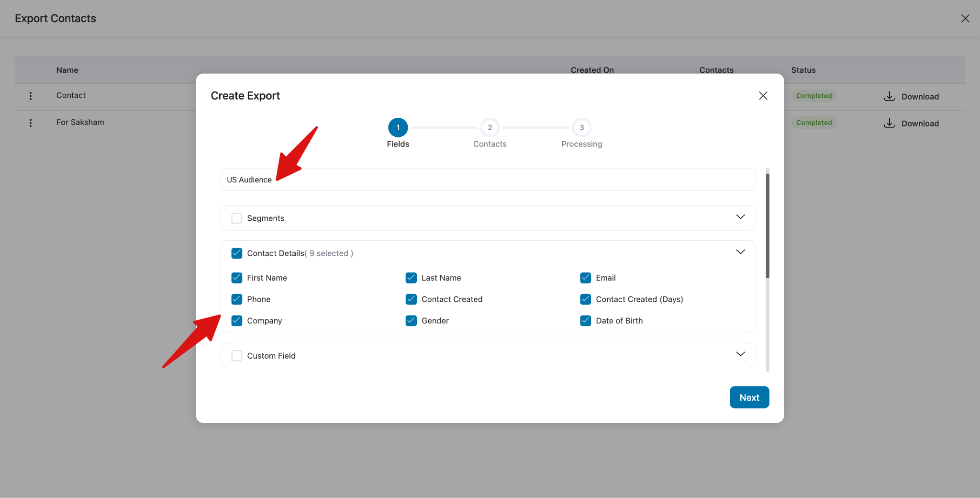Click the Download icon for Contact export
Screen dimensions: 980x498
pos(890,96)
